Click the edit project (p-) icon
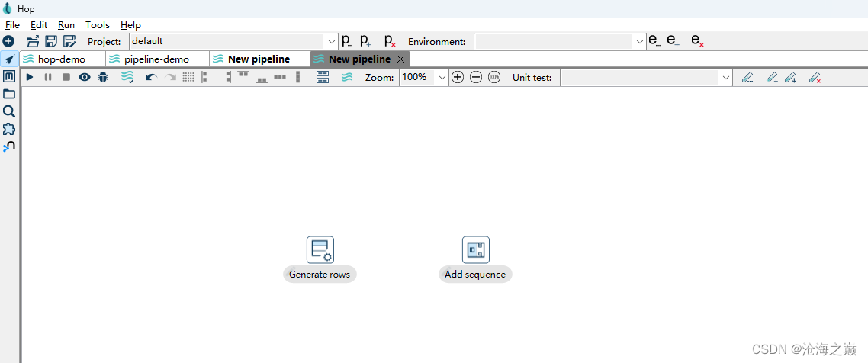The width and height of the screenshot is (868, 363). [346, 40]
